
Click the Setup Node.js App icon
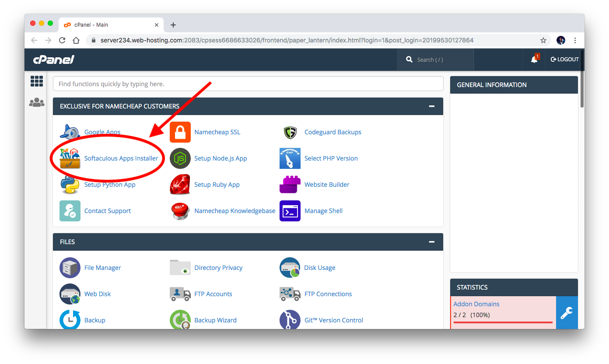(180, 158)
